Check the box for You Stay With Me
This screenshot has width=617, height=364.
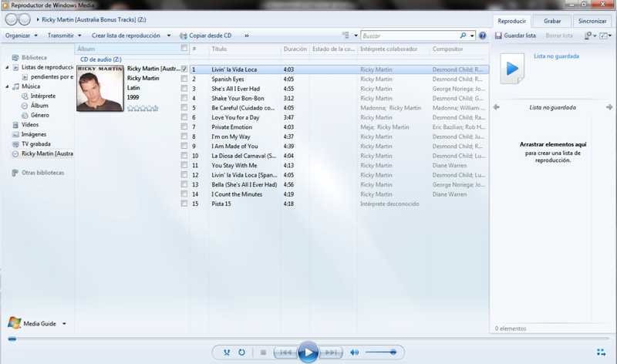coord(184,165)
